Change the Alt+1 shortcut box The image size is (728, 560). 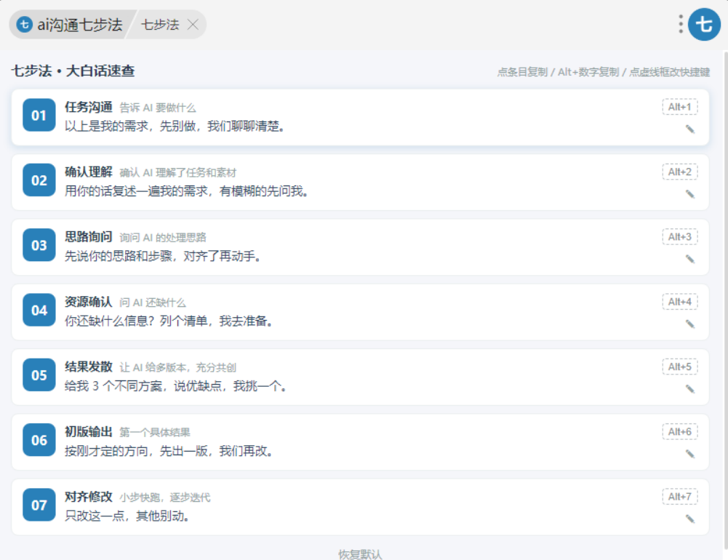[680, 107]
